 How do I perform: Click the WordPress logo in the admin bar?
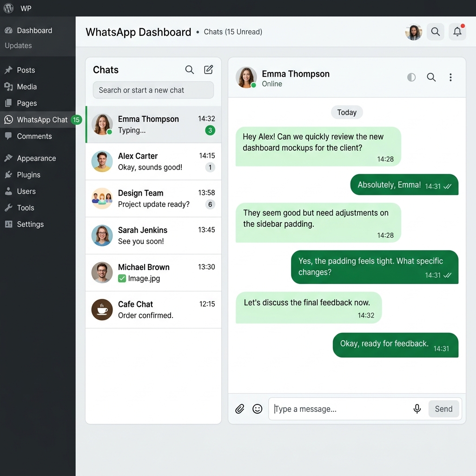8,8
